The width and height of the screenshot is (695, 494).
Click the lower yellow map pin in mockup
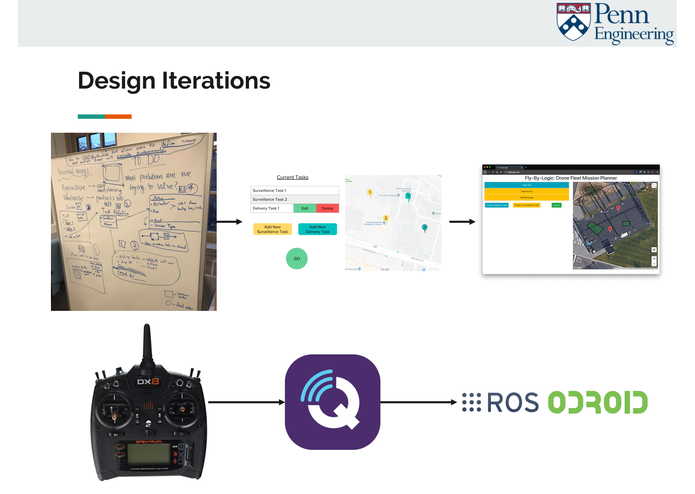(386, 218)
